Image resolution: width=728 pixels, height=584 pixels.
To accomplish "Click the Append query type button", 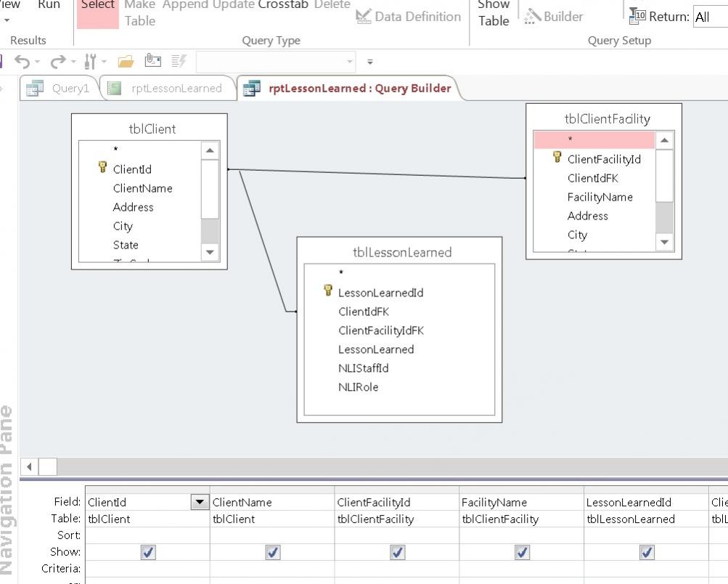I will point(185,5).
